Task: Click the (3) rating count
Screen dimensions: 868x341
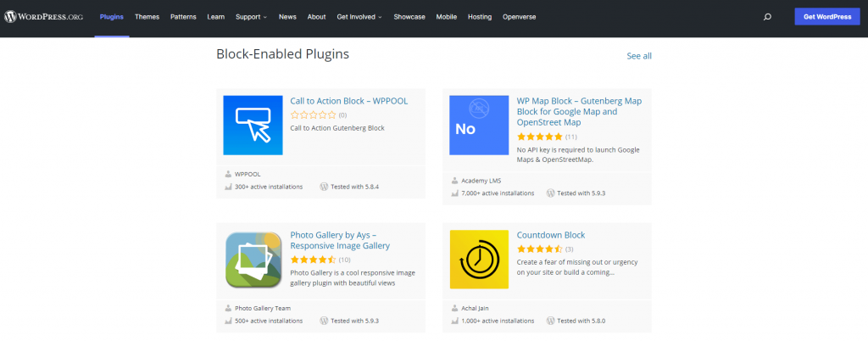Action: 569,249
